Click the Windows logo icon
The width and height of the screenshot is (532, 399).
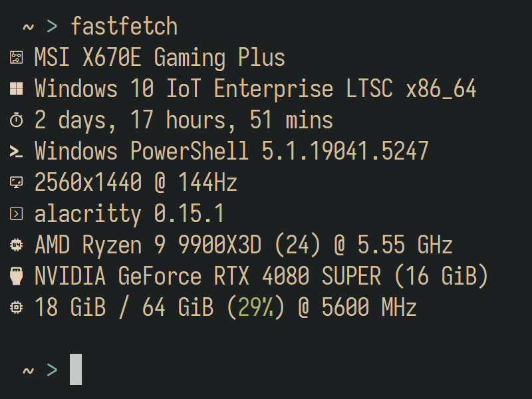pyautogui.click(x=16, y=88)
